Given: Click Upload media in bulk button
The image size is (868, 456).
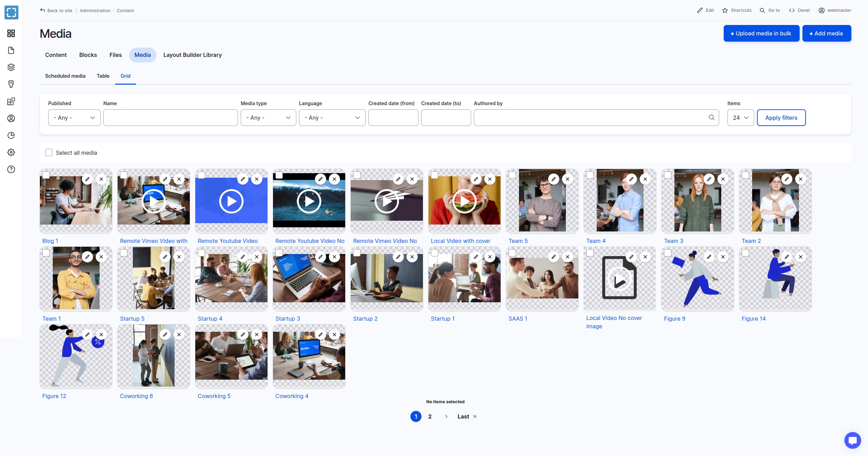Looking at the screenshot, I should (761, 33).
